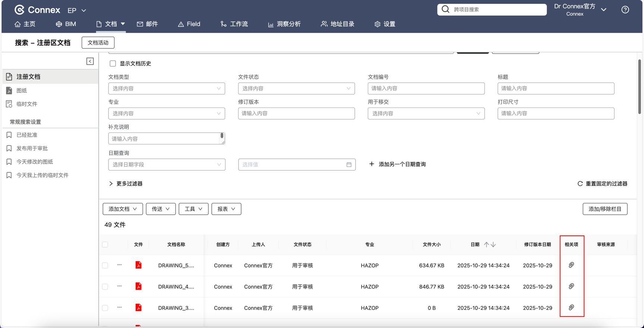The width and height of the screenshot is (644, 328).
Task: Tick the select-all checkbox in table header
Action: coord(105,244)
